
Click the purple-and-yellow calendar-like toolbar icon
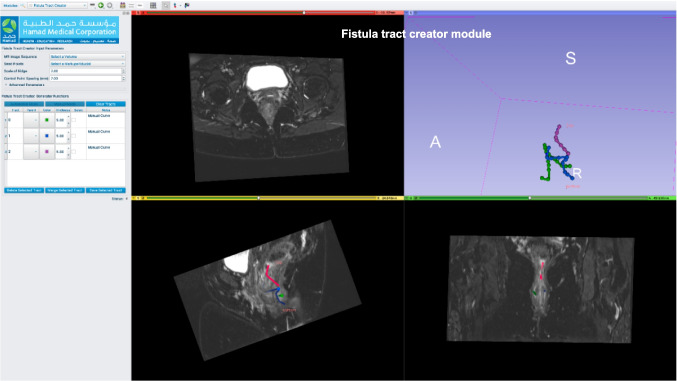(123, 5)
